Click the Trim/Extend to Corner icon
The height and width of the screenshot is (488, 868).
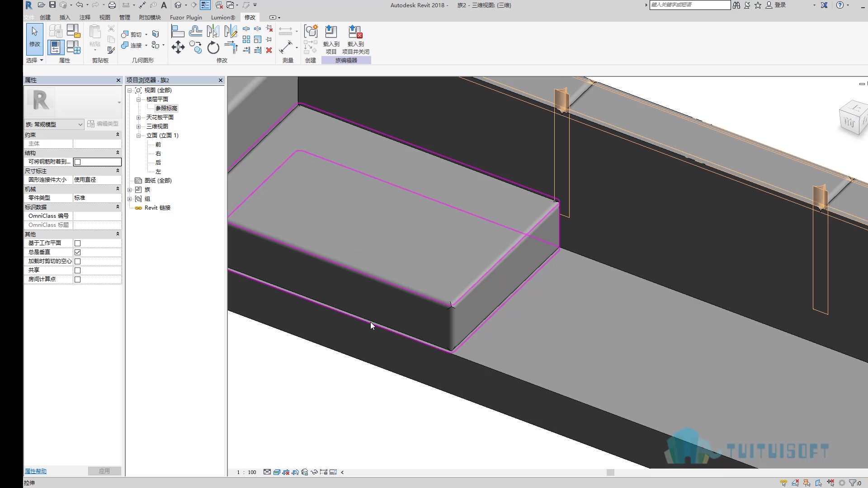click(231, 47)
